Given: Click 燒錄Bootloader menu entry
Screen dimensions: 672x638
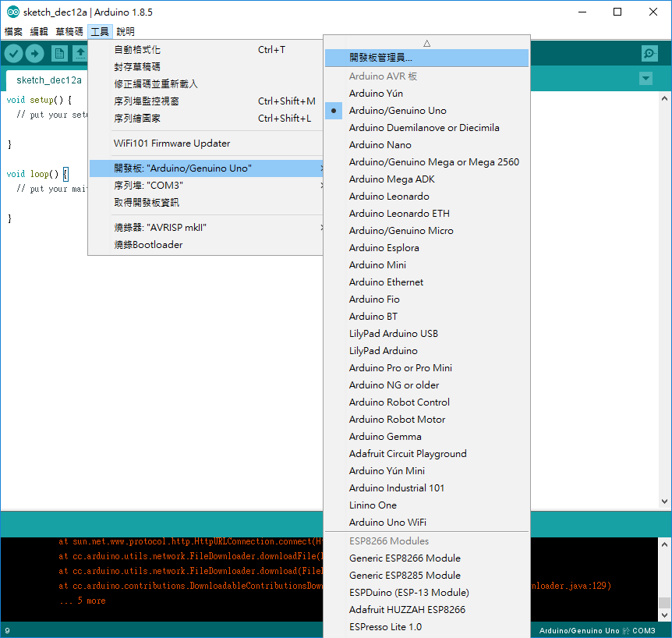Looking at the screenshot, I should [x=207, y=244].
